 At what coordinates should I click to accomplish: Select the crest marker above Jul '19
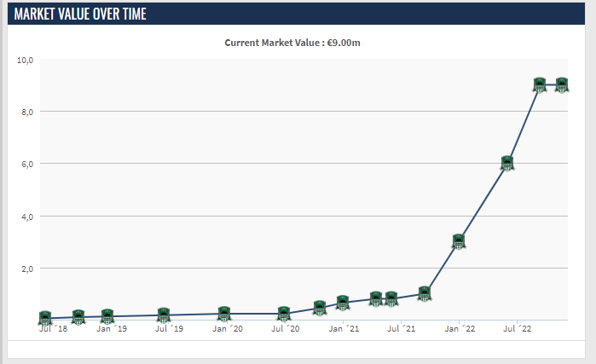pos(164,315)
